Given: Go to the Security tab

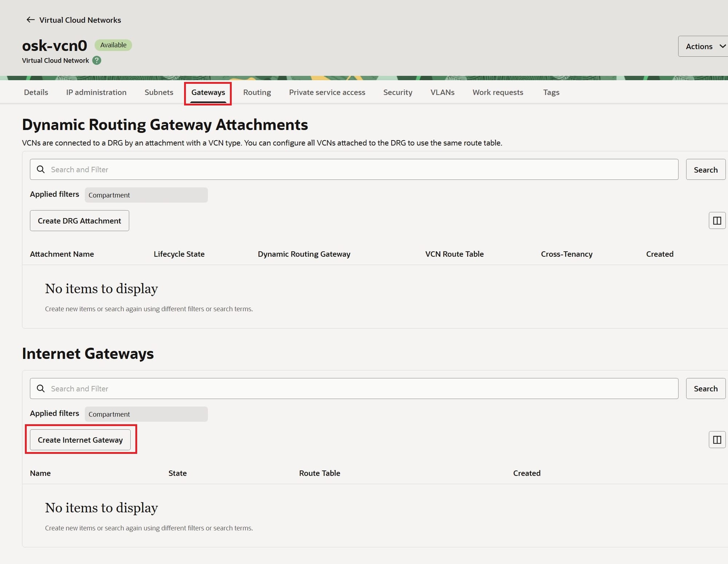Looking at the screenshot, I should 397,92.
